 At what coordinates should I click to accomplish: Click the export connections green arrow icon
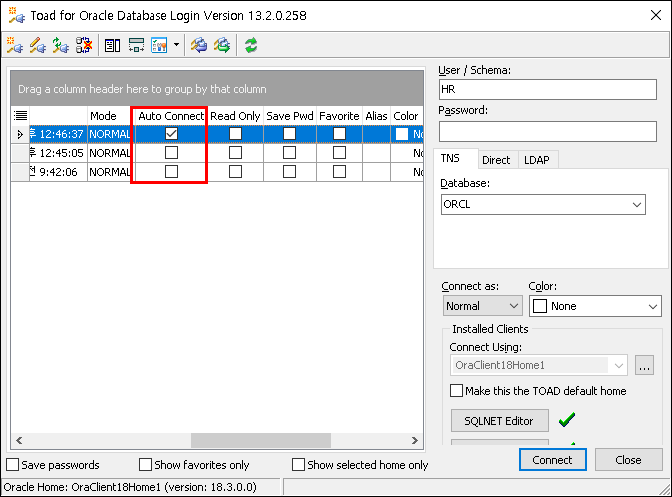pyautogui.click(x=222, y=45)
